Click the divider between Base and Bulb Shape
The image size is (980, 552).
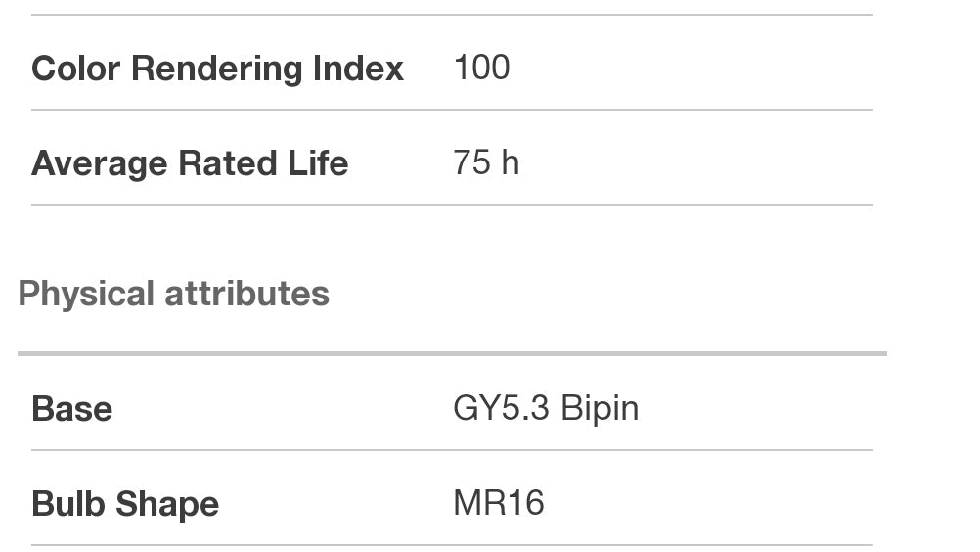(x=452, y=450)
